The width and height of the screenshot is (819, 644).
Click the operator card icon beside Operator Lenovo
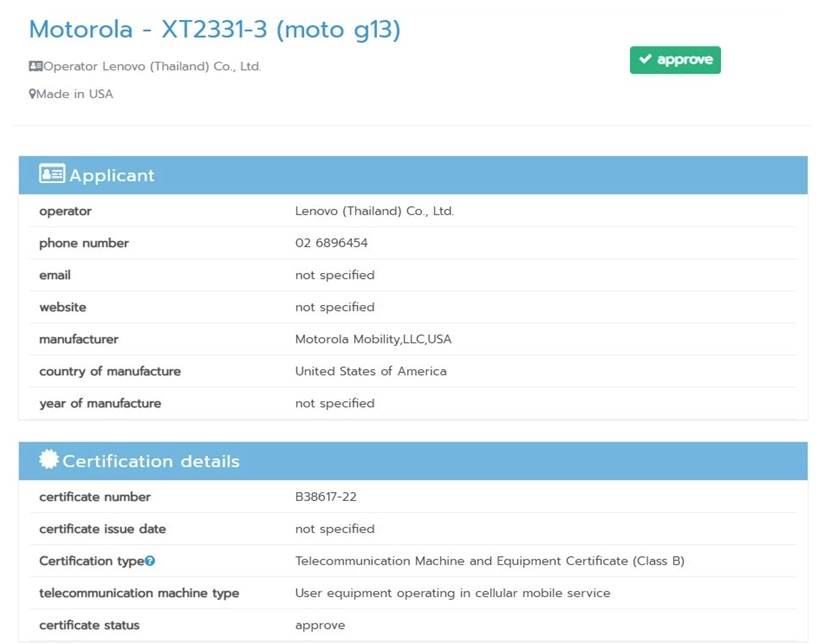(x=36, y=66)
